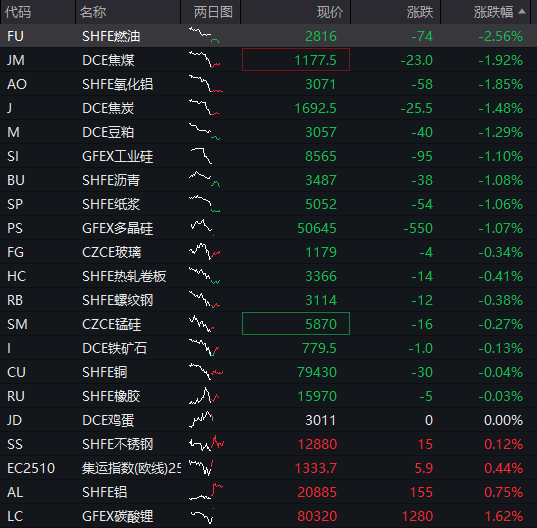Select the DCE铁矿石 row name

(x=114, y=348)
